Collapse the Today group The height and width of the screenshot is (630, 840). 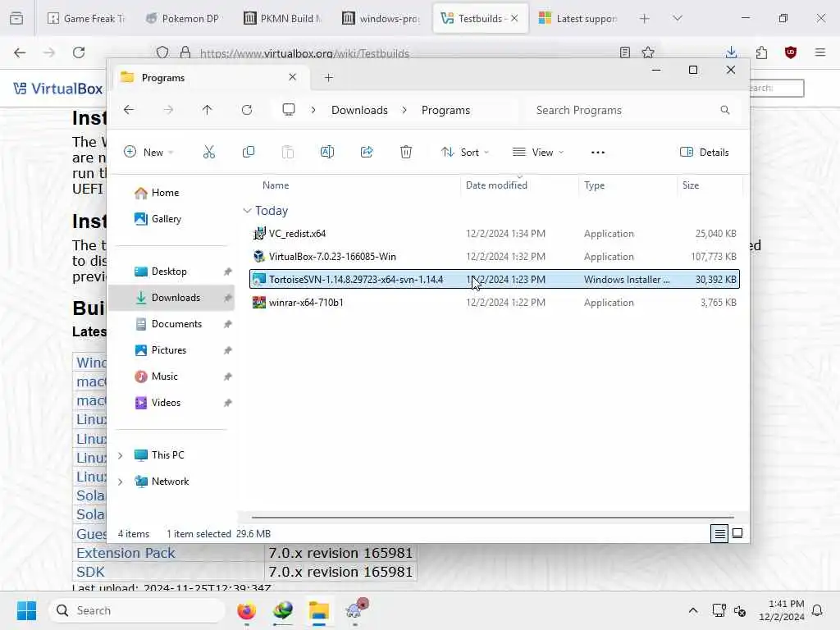coord(247,211)
